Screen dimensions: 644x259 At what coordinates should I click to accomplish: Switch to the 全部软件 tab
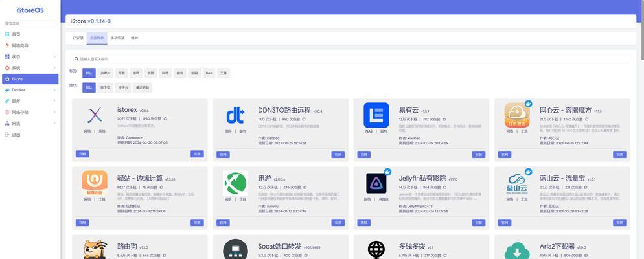(x=97, y=38)
